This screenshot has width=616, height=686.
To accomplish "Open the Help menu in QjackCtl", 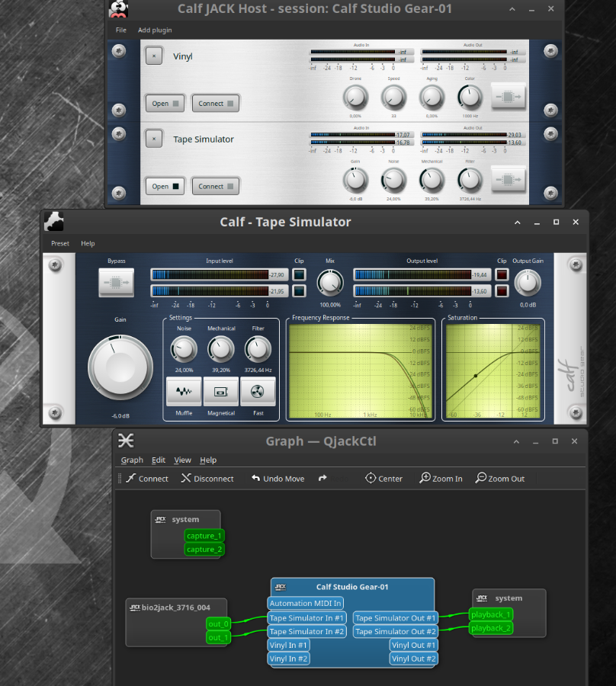I will [208, 460].
